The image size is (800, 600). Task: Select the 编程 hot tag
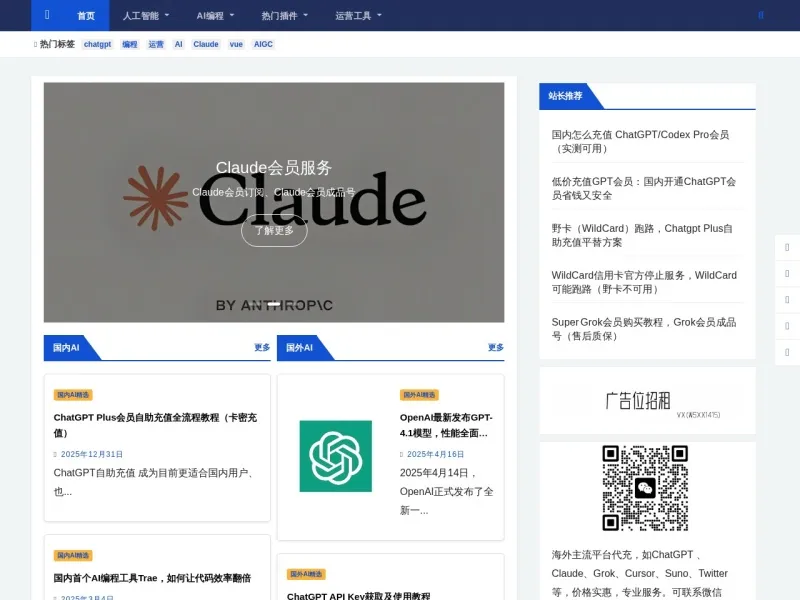(x=130, y=44)
